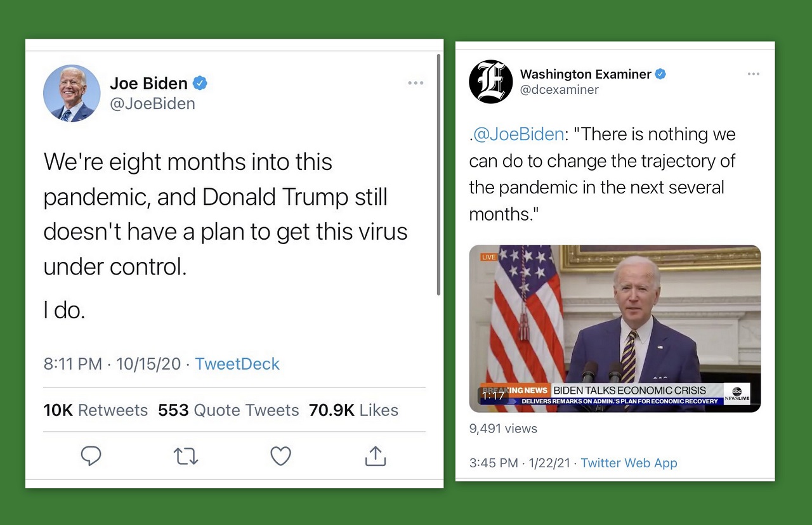Open more options on the Washington Examiner tweet
812x525 pixels.
point(753,74)
